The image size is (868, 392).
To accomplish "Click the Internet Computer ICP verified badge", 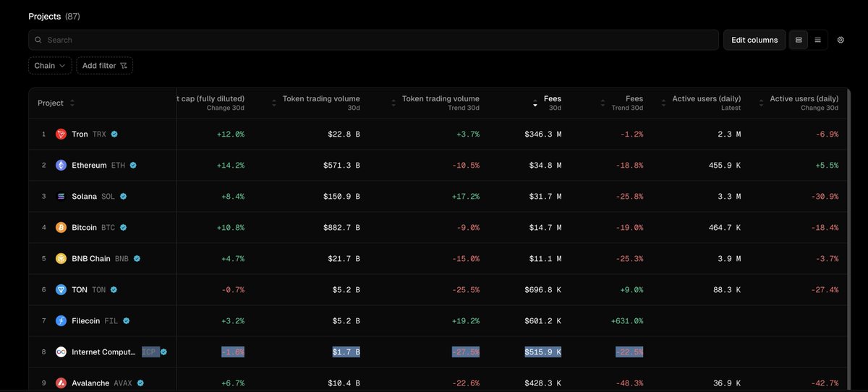I will [164, 351].
